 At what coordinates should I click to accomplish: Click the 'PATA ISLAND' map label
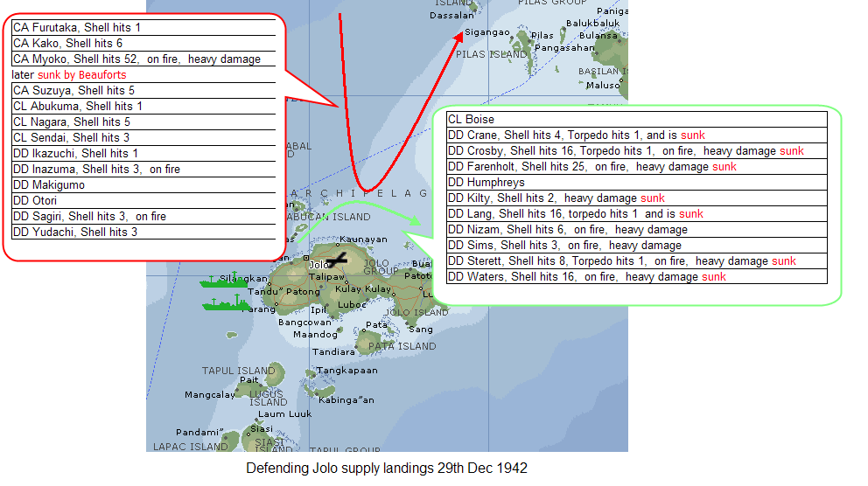[402, 346]
